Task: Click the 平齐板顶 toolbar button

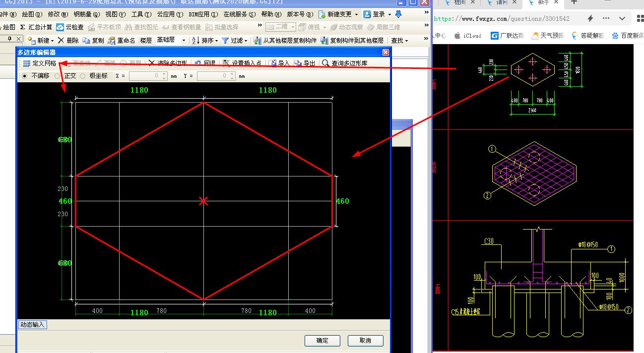Action: [104, 27]
